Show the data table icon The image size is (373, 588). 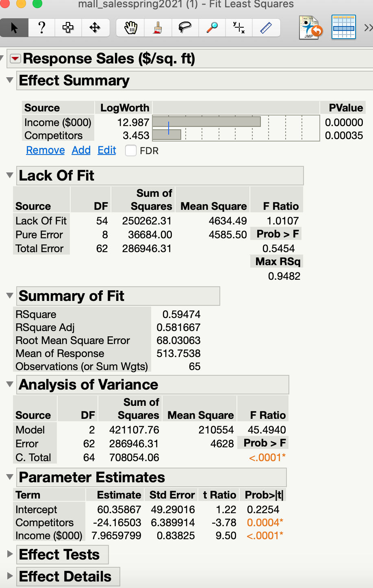(344, 27)
